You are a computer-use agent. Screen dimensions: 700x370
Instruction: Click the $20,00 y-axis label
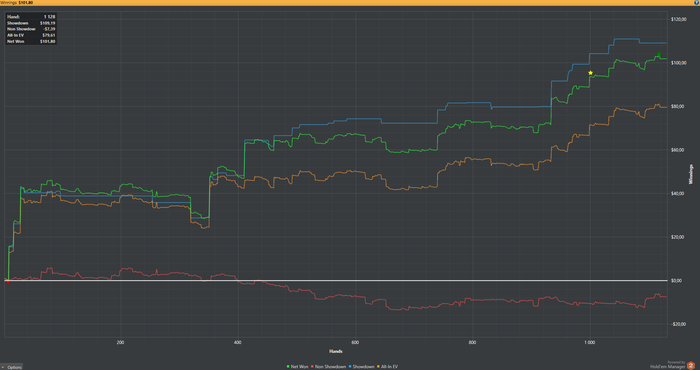click(x=678, y=237)
